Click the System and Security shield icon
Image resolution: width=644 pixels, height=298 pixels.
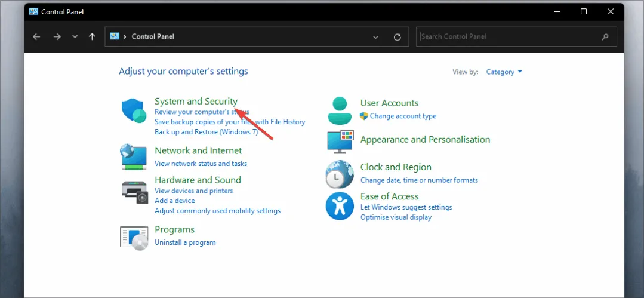[134, 111]
